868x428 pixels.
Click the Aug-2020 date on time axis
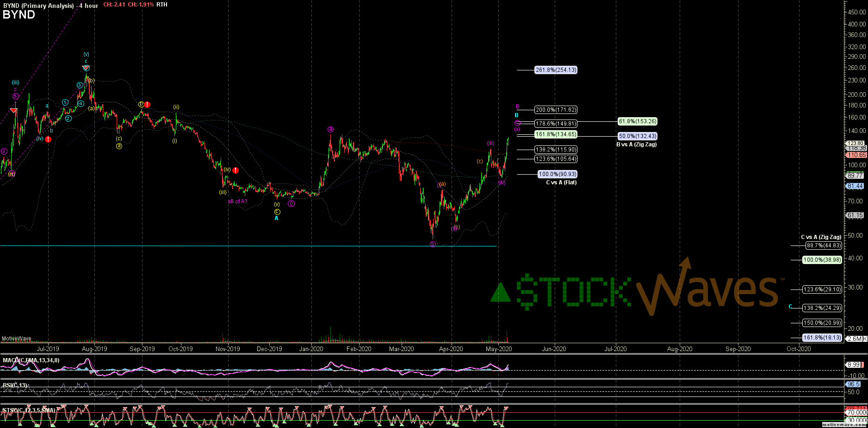[x=679, y=349]
